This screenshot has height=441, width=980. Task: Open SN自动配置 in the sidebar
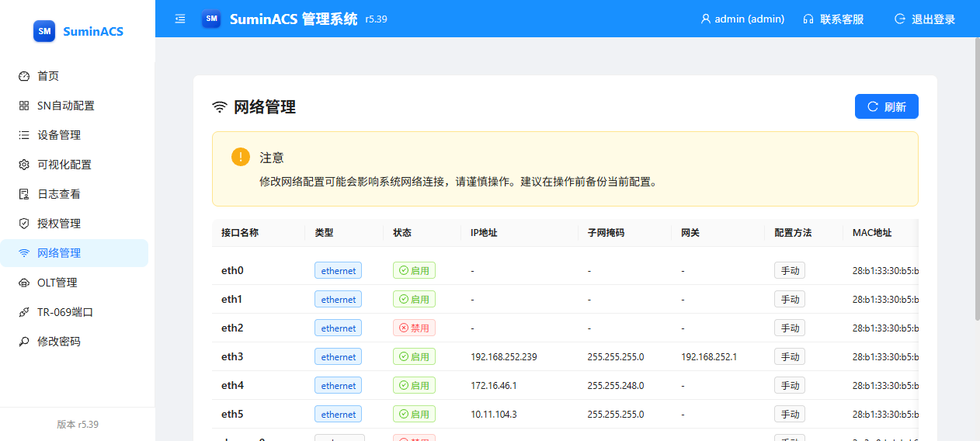[74, 106]
